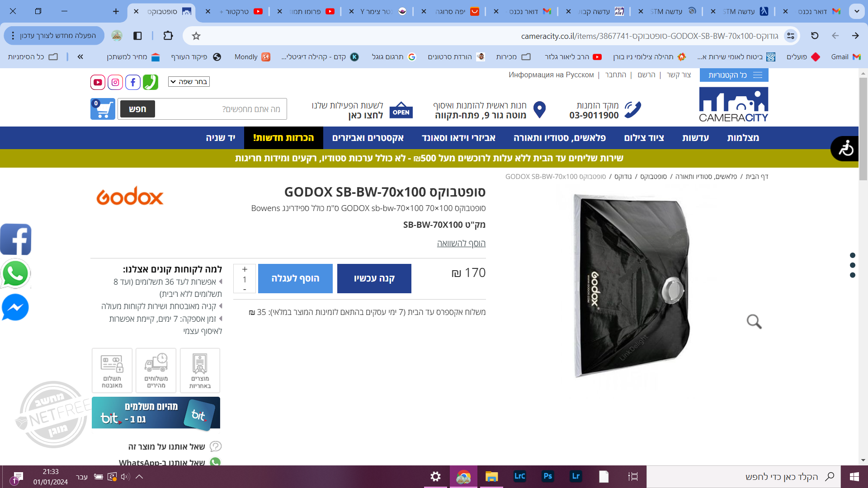868x488 pixels.
Task: Expand the hidden bookmarks chevron
Action: tap(80, 57)
